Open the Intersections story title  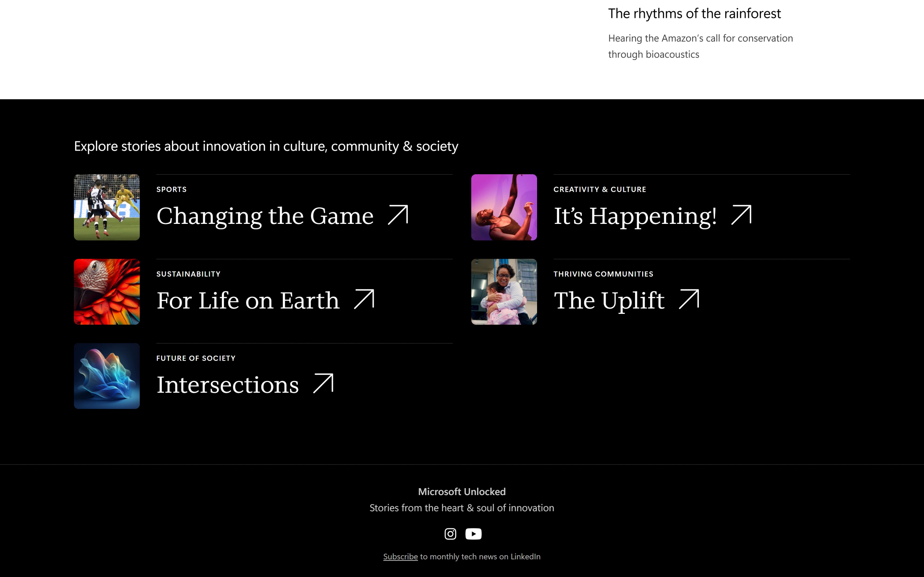click(x=228, y=385)
